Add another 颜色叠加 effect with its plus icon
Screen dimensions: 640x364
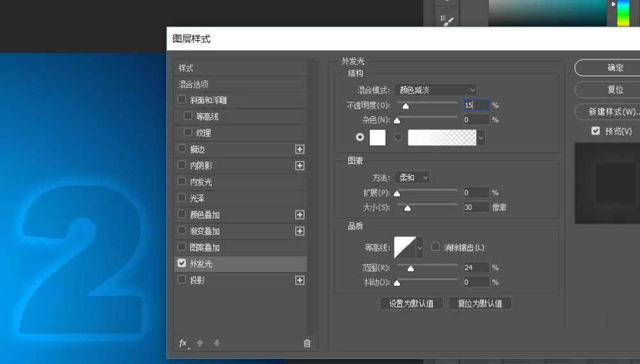(300, 215)
